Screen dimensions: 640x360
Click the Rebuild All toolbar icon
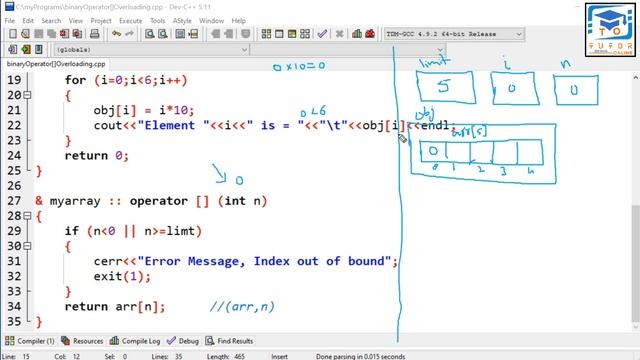point(305,34)
